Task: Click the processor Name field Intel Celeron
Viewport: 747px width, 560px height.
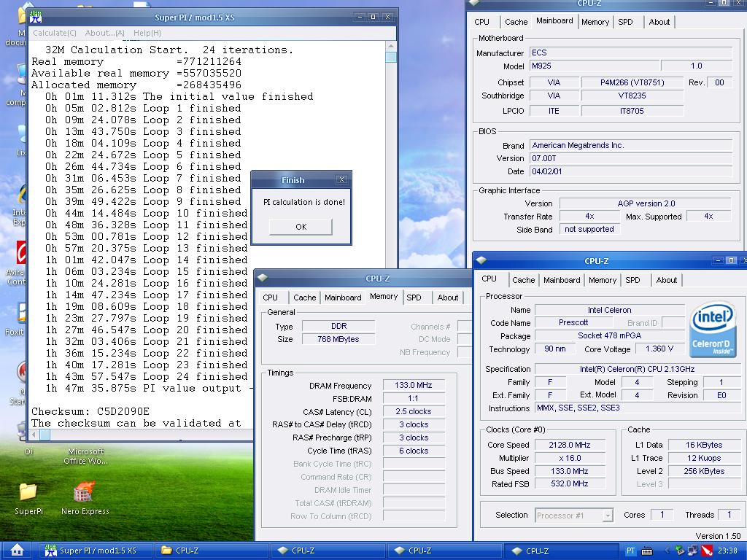Action: click(x=609, y=310)
